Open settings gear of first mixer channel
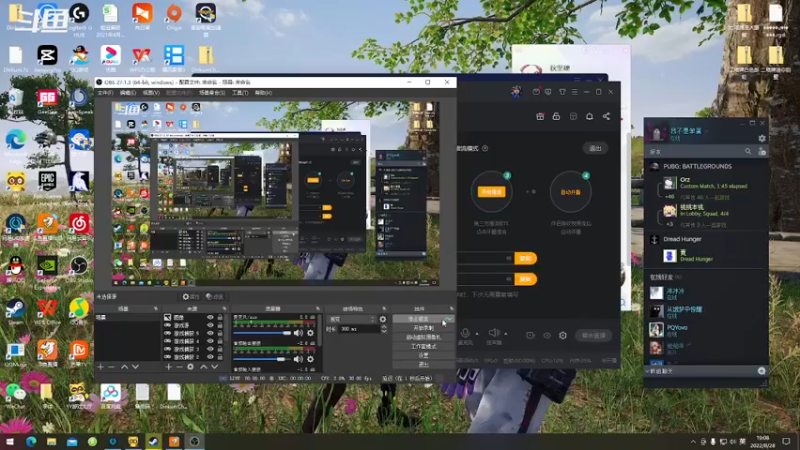 tap(310, 333)
